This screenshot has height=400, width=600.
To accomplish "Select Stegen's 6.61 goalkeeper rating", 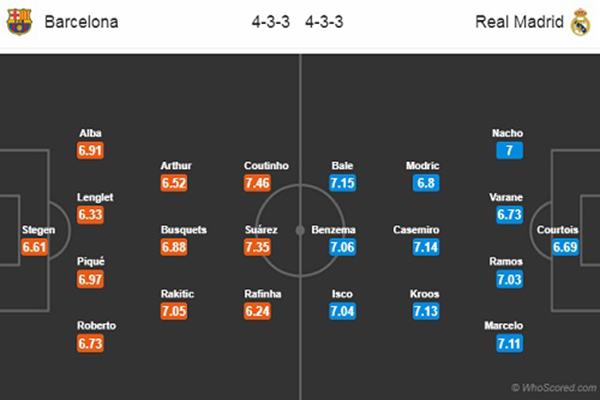I will click(x=34, y=247).
